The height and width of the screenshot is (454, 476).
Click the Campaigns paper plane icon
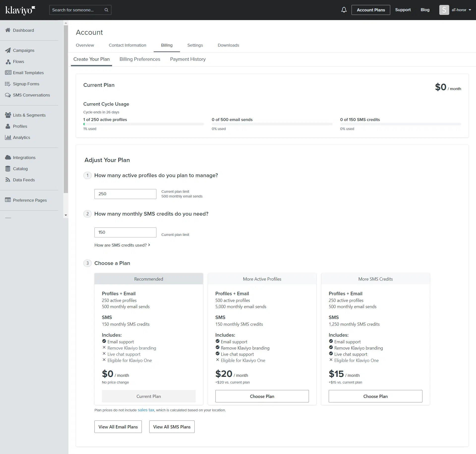8,50
